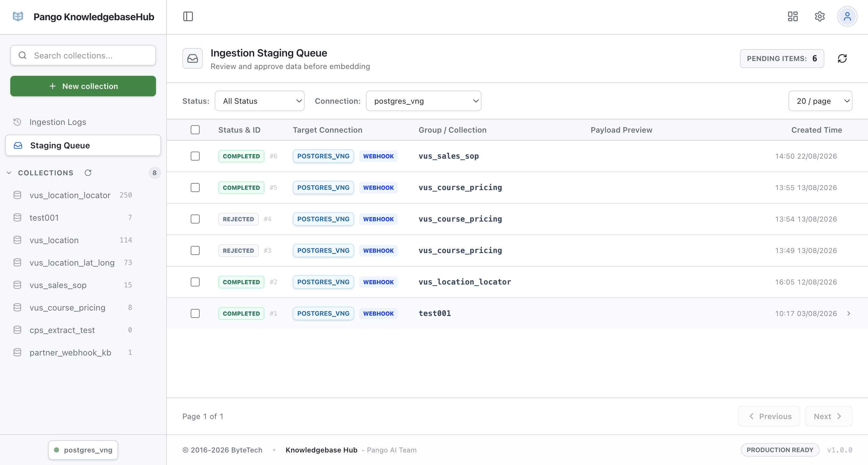The height and width of the screenshot is (465, 868).
Task: Open the user profile avatar
Action: [847, 16]
